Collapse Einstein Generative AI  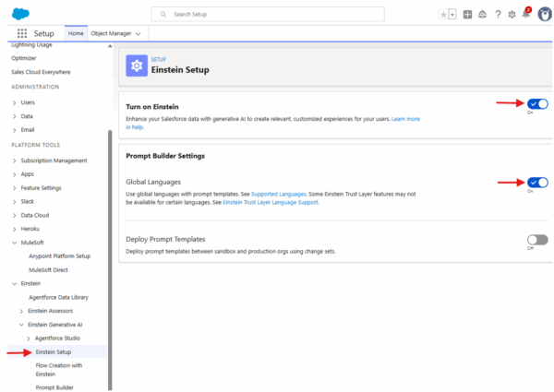pos(21,325)
